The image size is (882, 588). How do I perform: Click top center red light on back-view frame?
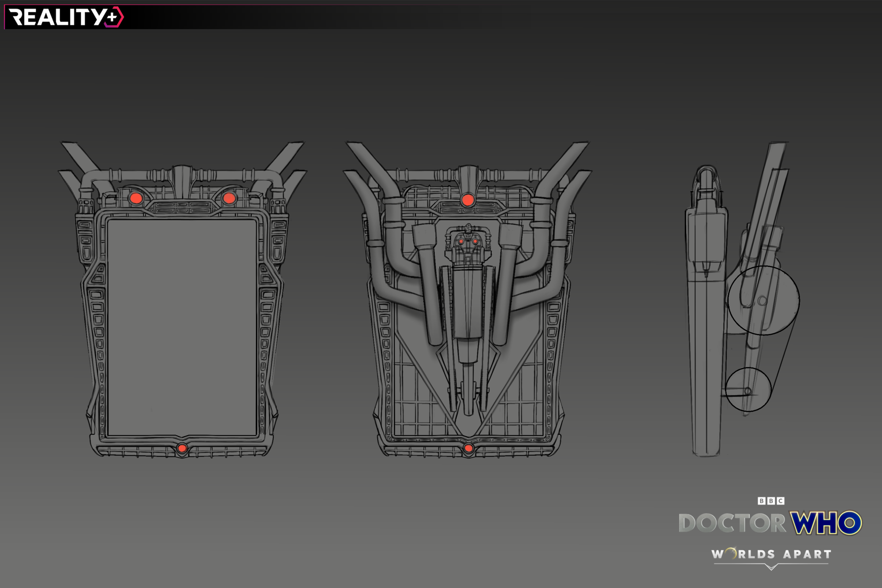467,200
